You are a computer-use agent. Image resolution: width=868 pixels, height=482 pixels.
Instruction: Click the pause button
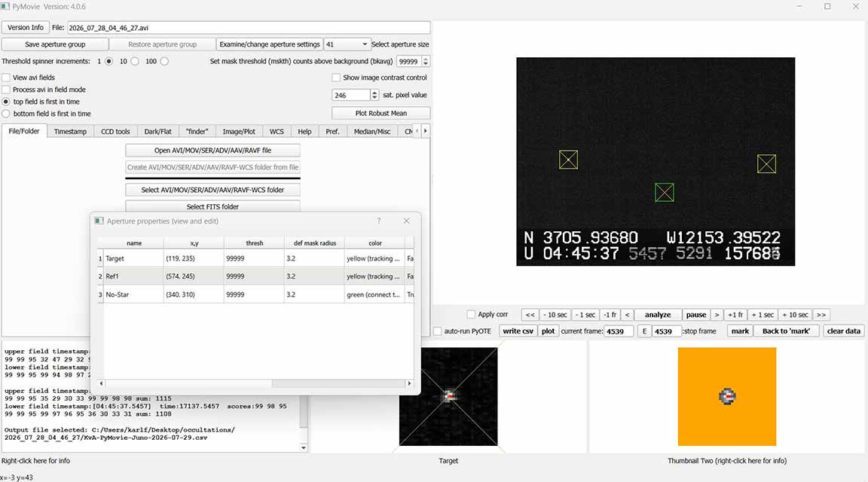[x=696, y=315]
